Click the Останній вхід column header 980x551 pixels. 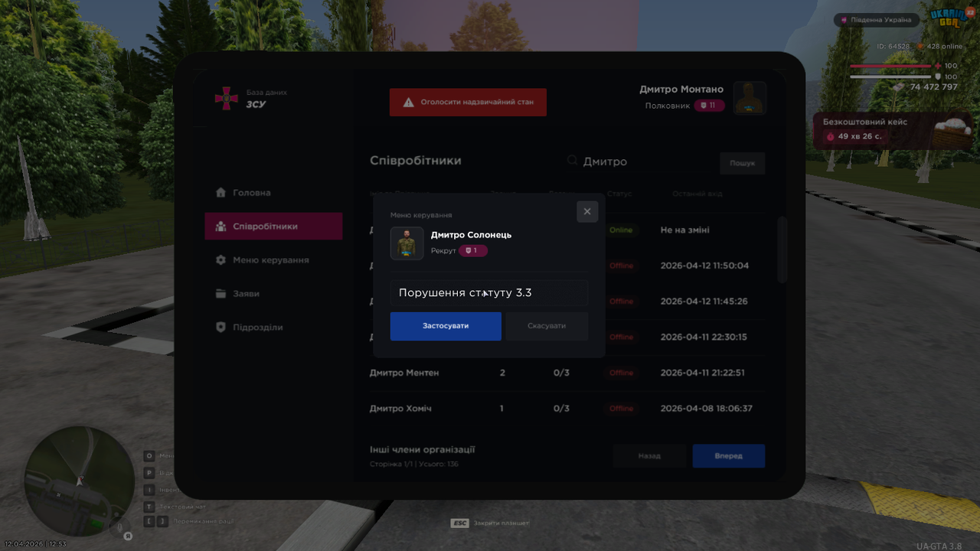(697, 194)
